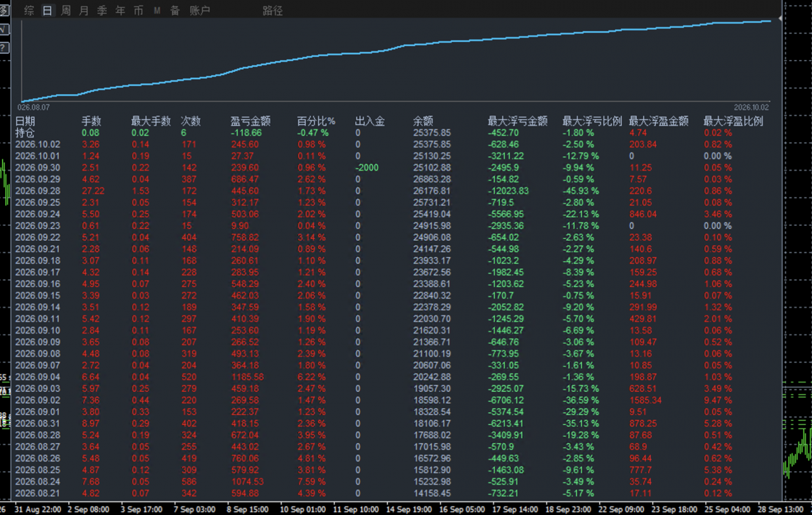Click the 次数 column header
The height and width of the screenshot is (515, 812).
[191, 121]
